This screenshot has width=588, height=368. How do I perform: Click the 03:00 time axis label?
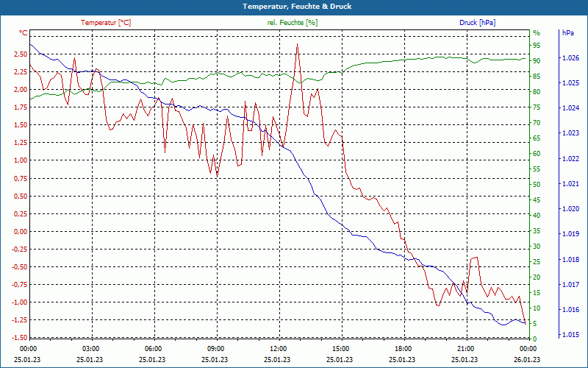pyautogui.click(x=90, y=348)
